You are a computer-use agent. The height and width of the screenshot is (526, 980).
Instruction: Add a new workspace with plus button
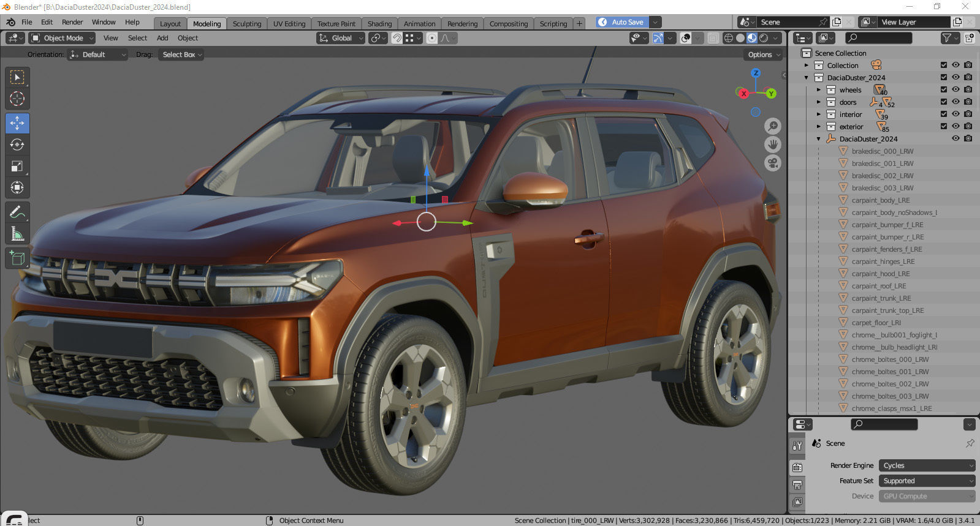(x=579, y=24)
